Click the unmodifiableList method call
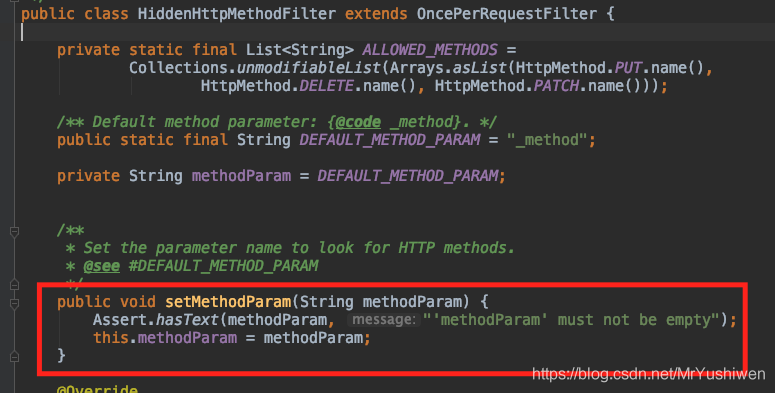Image resolution: width=775 pixels, height=393 pixels. click(x=309, y=68)
